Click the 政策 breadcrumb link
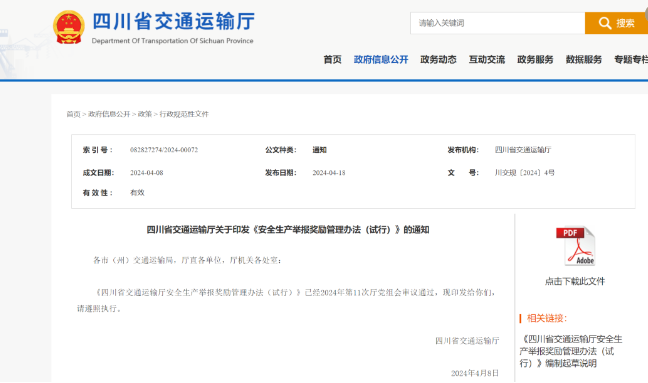 145,114
